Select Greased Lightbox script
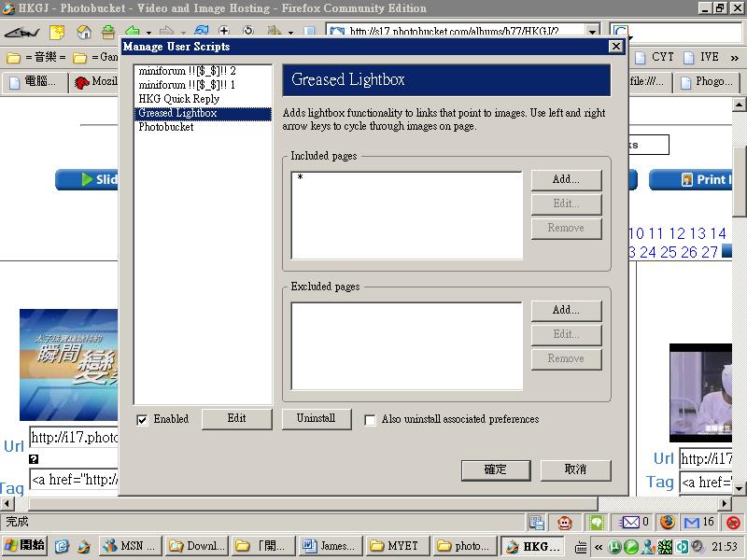The width and height of the screenshot is (747, 560). click(x=203, y=113)
